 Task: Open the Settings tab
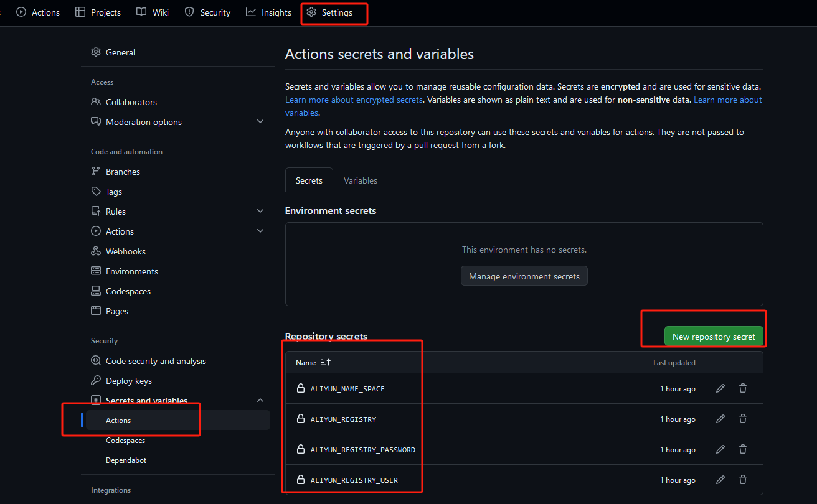point(329,12)
